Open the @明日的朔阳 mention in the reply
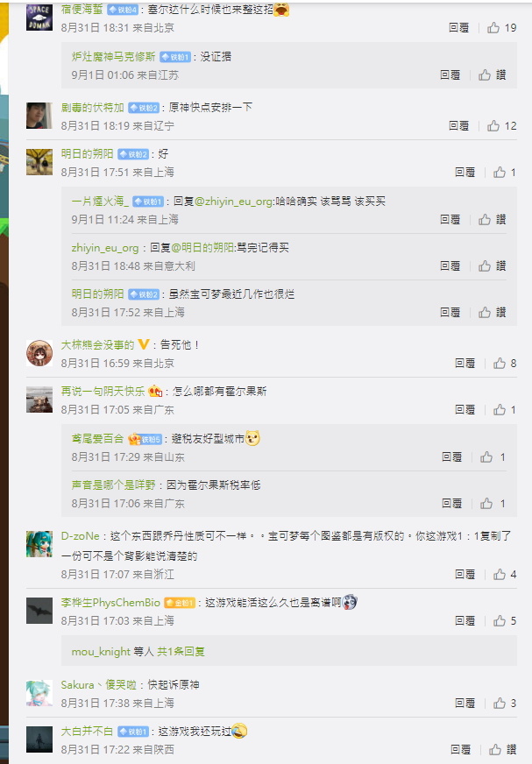The image size is (532, 764). tap(202, 248)
